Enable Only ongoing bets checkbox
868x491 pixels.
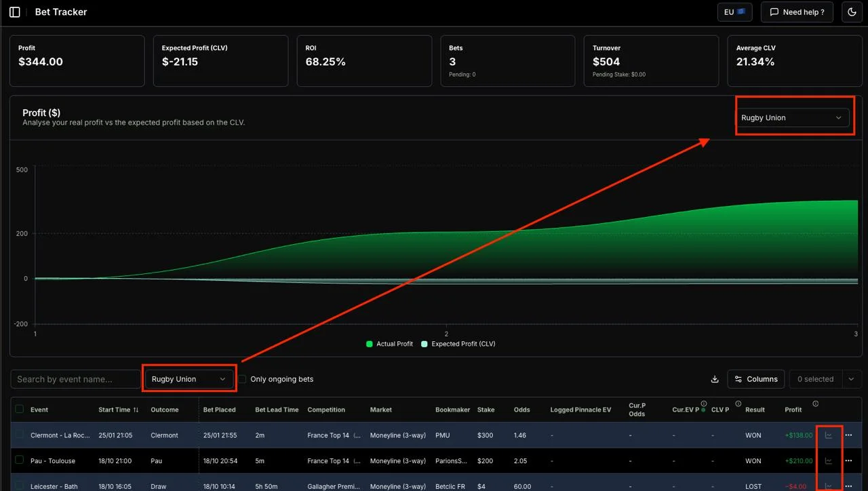click(242, 379)
